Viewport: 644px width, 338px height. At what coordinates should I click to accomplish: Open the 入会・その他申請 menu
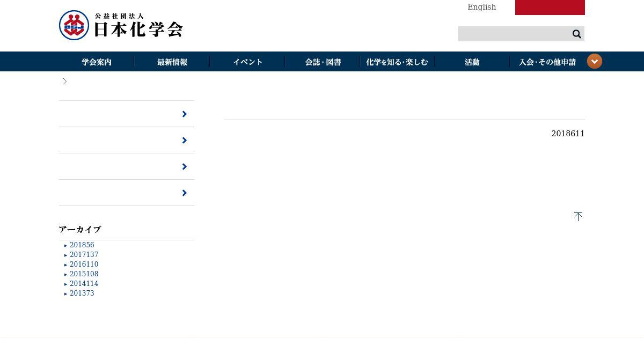(x=547, y=62)
